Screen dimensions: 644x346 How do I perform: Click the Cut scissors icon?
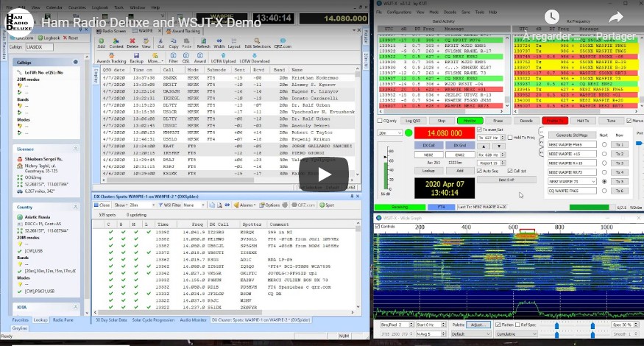tap(160, 43)
